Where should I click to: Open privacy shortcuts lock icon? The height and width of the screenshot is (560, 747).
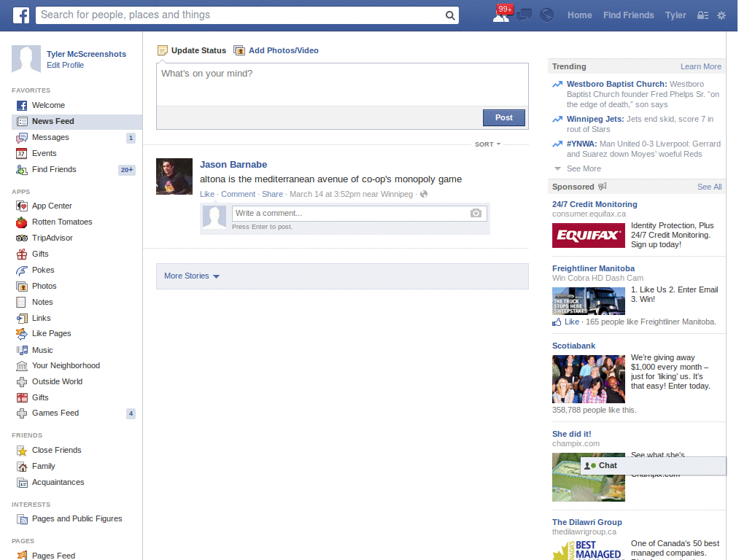[x=703, y=15]
